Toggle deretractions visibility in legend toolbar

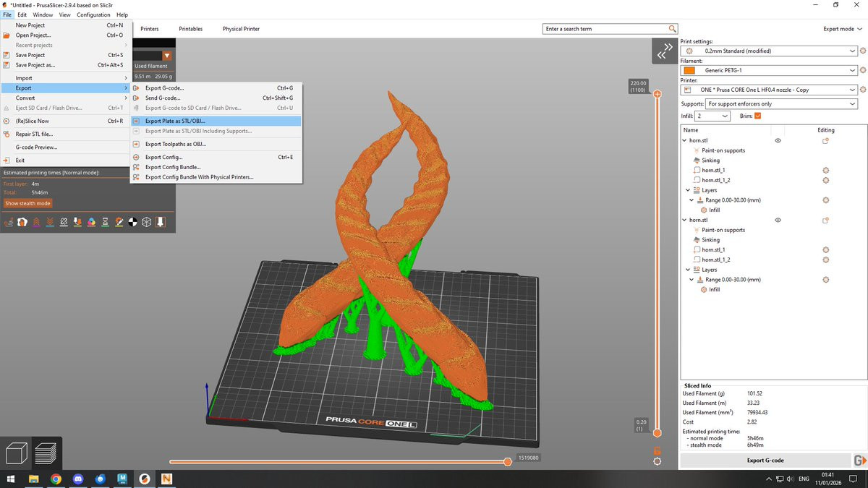click(x=50, y=222)
